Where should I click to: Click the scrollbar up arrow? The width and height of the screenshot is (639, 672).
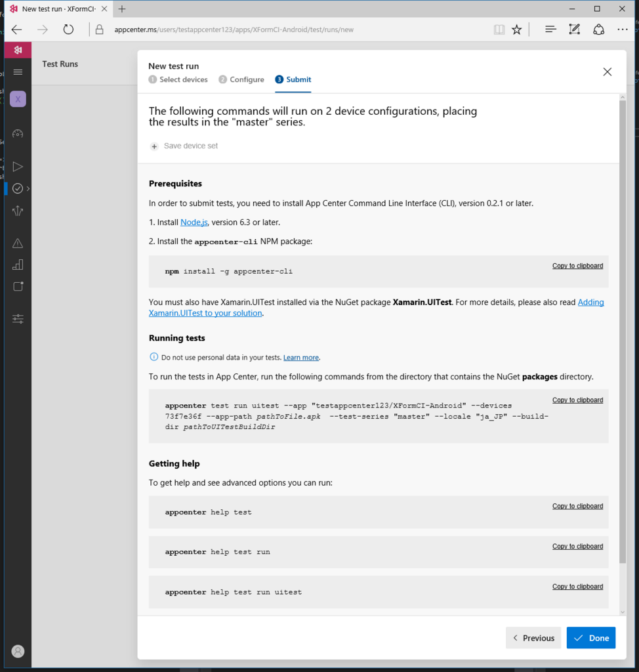click(x=623, y=97)
